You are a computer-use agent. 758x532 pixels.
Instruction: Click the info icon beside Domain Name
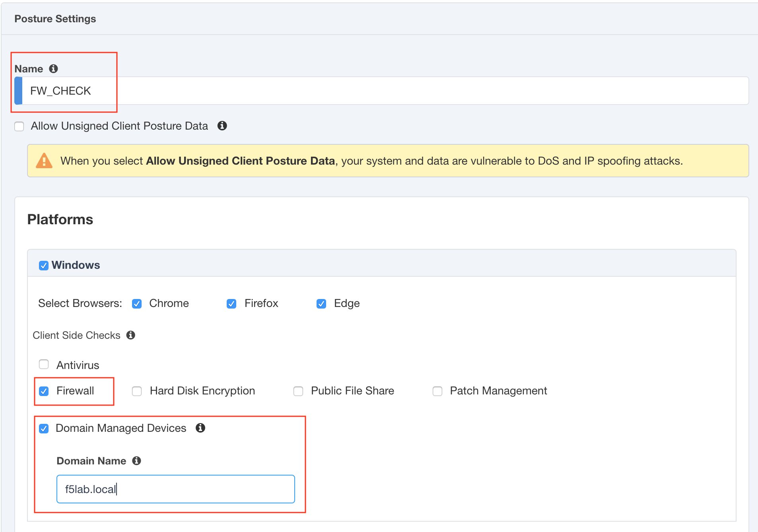click(x=136, y=460)
